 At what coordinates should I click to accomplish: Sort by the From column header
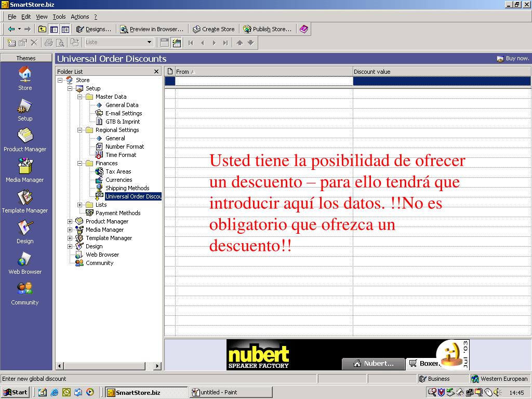pyautogui.click(x=263, y=72)
